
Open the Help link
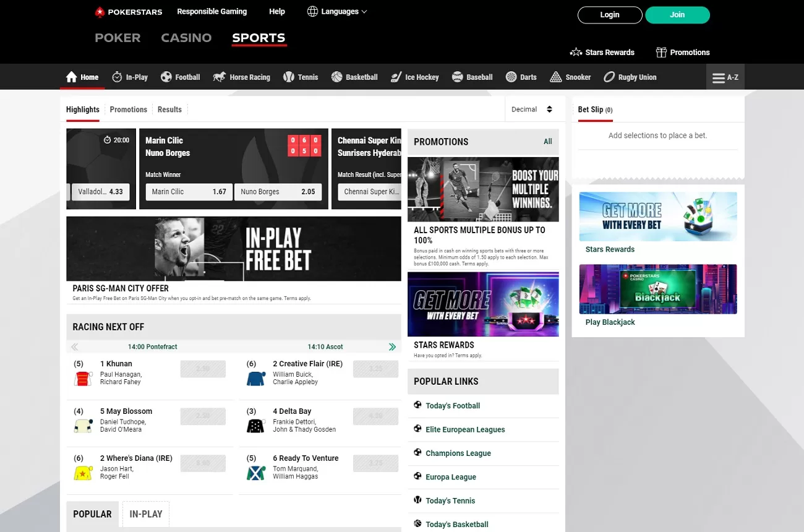tap(277, 11)
